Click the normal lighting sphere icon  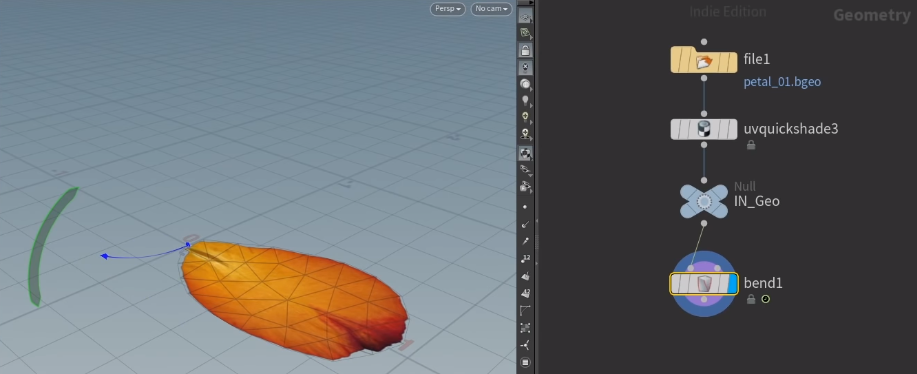[x=525, y=84]
